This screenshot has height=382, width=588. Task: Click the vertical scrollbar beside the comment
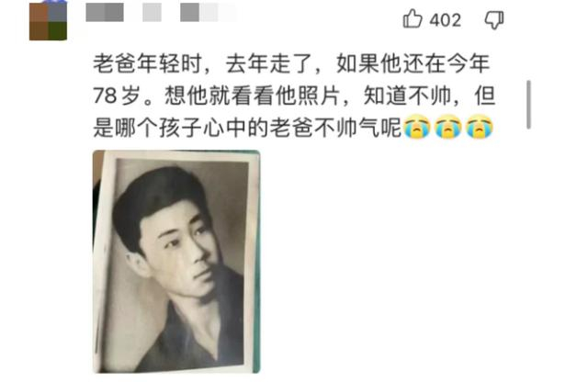coord(528,105)
